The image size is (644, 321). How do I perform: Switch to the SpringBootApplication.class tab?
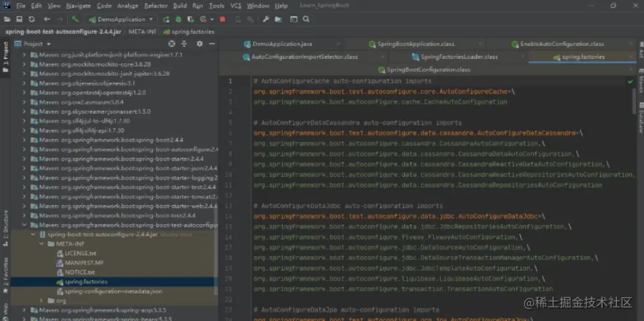pyautogui.click(x=411, y=44)
